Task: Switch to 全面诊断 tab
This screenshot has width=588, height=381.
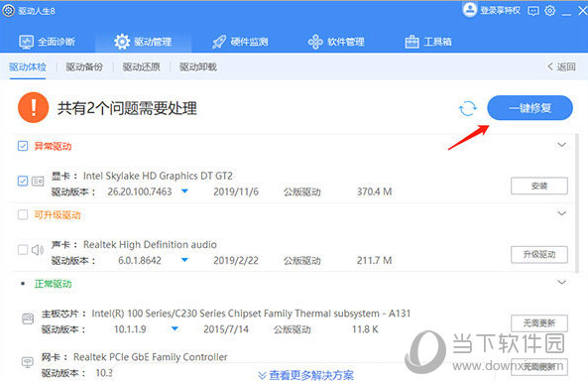Action: pos(48,42)
